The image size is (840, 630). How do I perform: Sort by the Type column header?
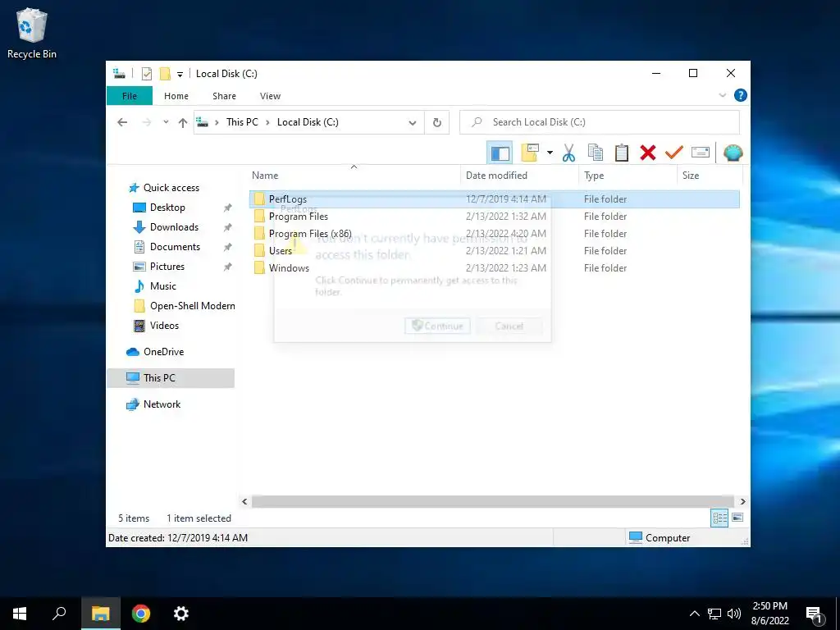[628, 176]
